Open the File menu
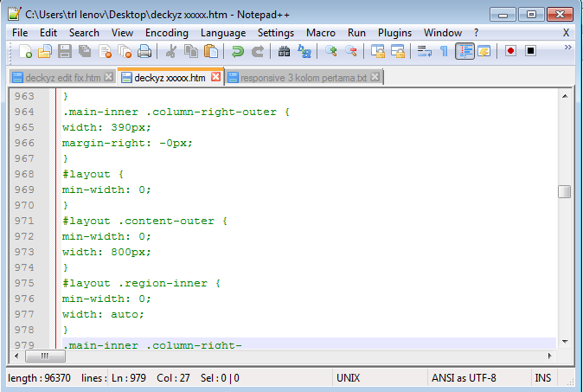583x392 pixels. pyautogui.click(x=20, y=33)
